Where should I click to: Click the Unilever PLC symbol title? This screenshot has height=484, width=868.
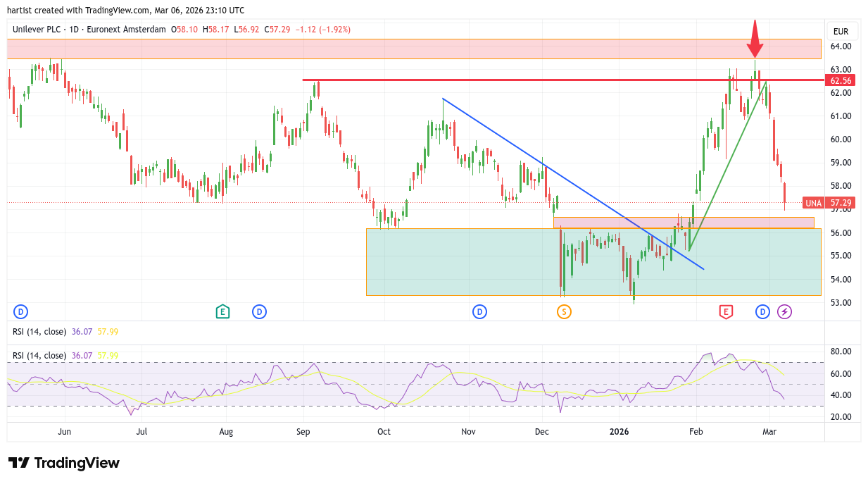pyautogui.click(x=46, y=30)
